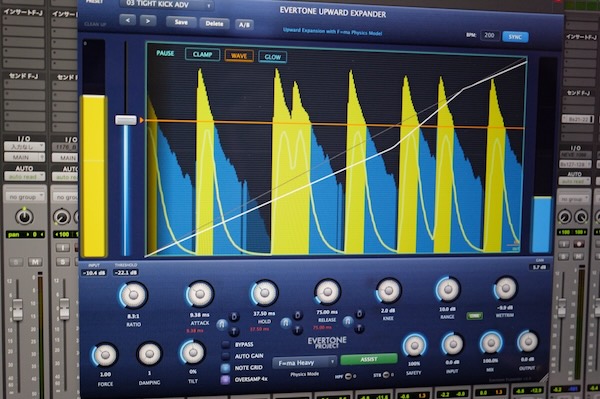600x399 pixels.
Task: Select the GLOW display tab
Action: 272,57
